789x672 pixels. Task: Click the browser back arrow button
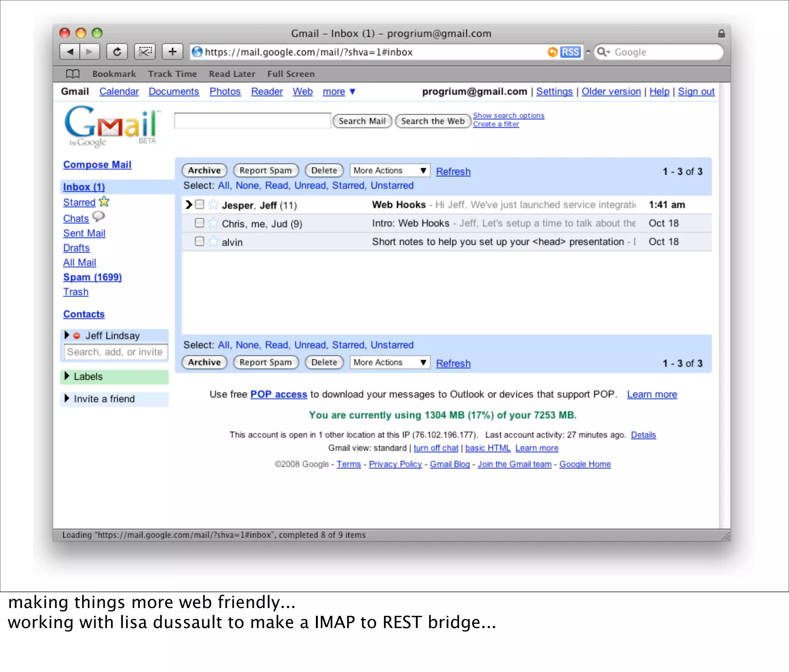(x=70, y=52)
